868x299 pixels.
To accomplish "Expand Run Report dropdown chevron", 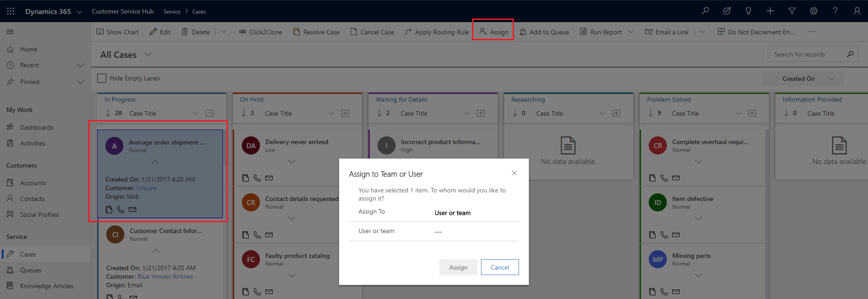I will point(631,32).
